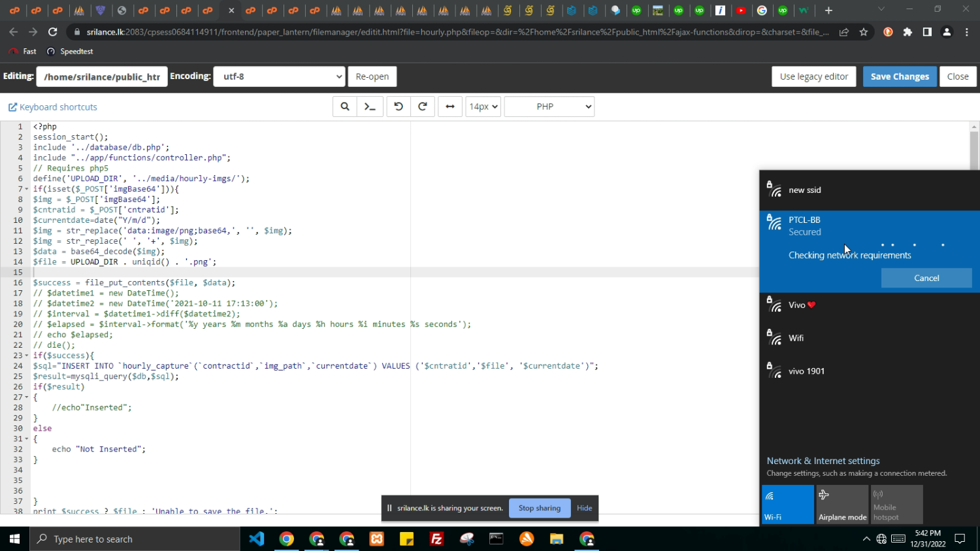This screenshot has width=980, height=551.
Task: Click the file path input field
Action: click(102, 76)
